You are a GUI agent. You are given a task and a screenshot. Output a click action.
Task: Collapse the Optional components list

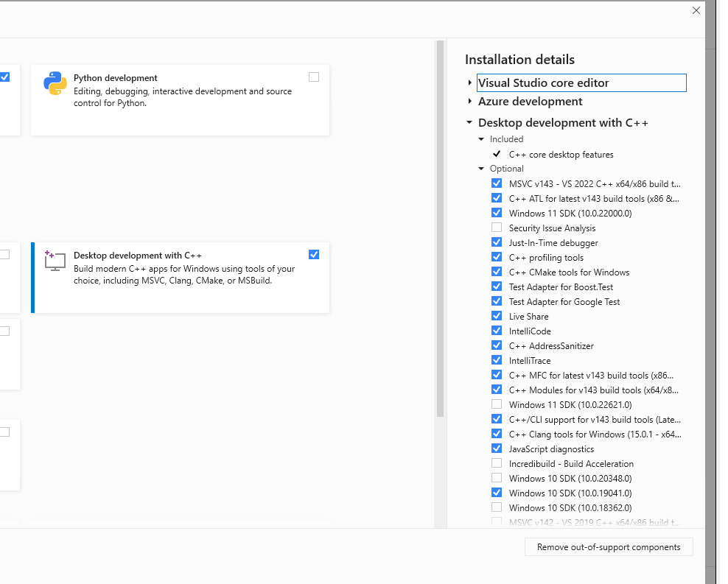coord(483,168)
